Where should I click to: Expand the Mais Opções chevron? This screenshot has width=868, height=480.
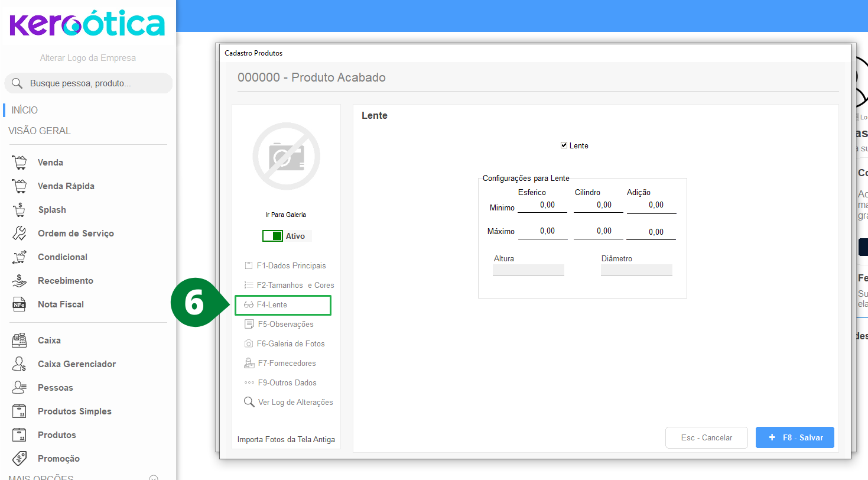pos(154,478)
